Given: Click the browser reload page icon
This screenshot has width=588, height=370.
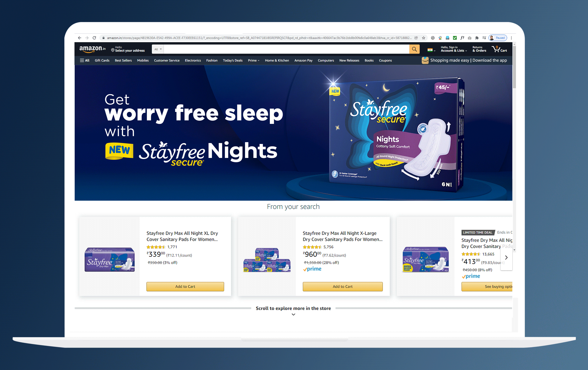Looking at the screenshot, I should (94, 38).
